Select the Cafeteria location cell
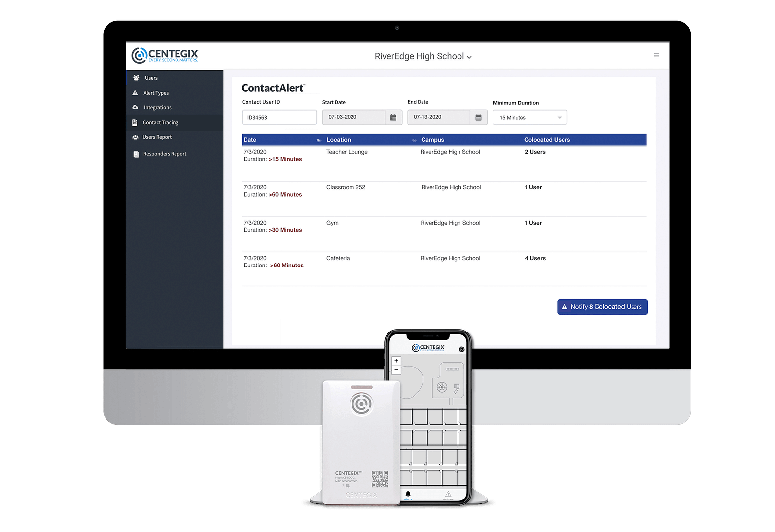Image resolution: width=775 pixels, height=532 pixels. [338, 258]
